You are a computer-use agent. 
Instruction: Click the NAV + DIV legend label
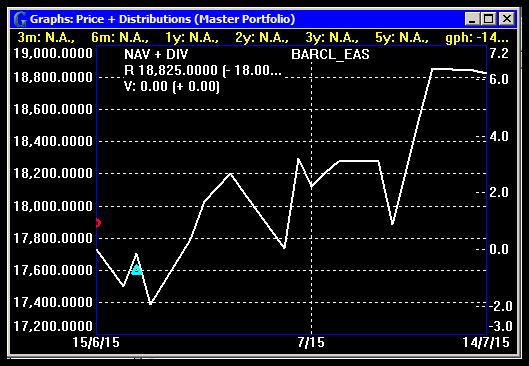156,54
